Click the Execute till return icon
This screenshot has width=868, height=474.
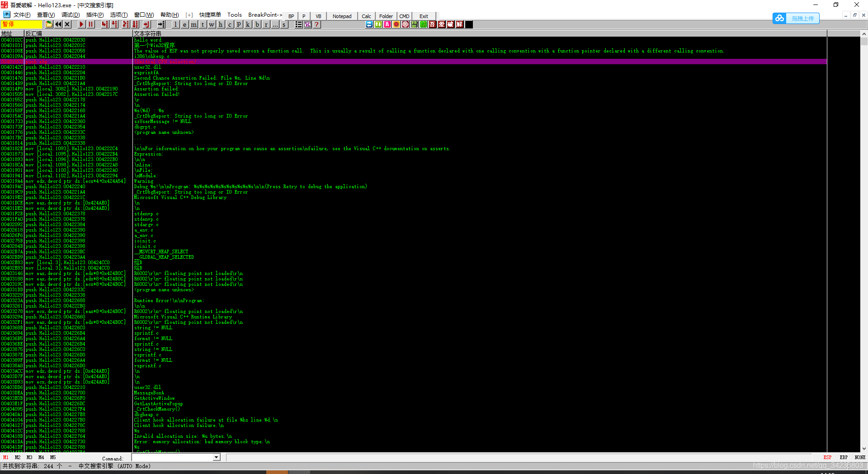tap(146, 24)
